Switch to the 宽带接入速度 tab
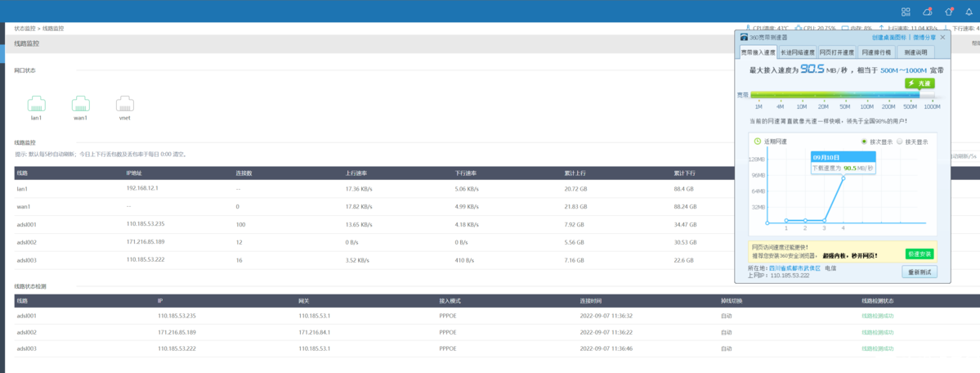Screen dimensions: 980x373 point(758,52)
